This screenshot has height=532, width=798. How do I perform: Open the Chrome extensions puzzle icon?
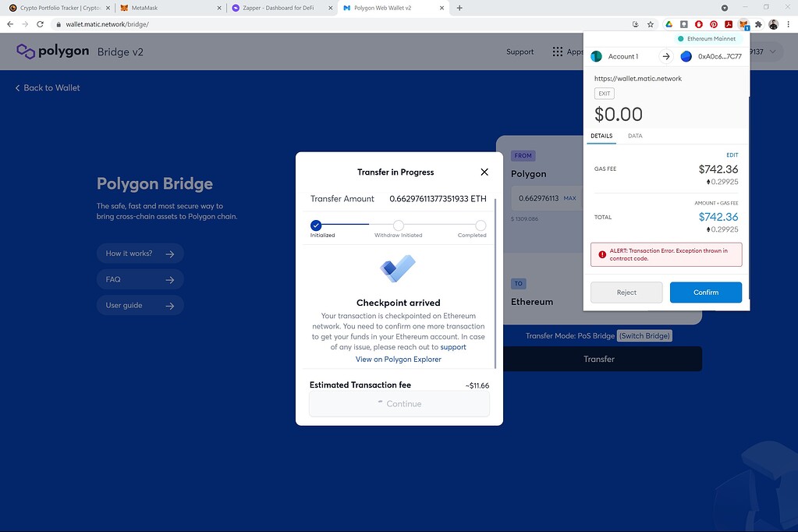coord(757,24)
